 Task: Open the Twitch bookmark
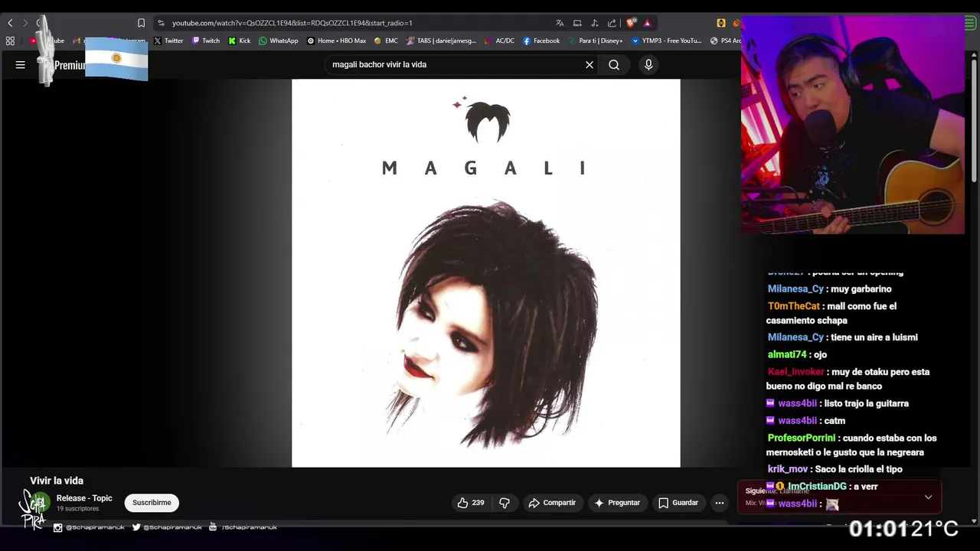coord(206,41)
